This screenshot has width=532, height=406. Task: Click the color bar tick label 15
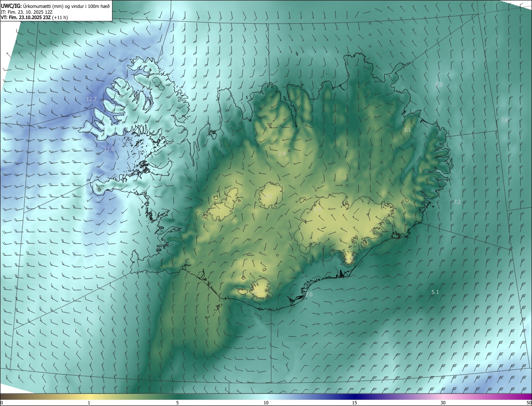tap(355, 403)
